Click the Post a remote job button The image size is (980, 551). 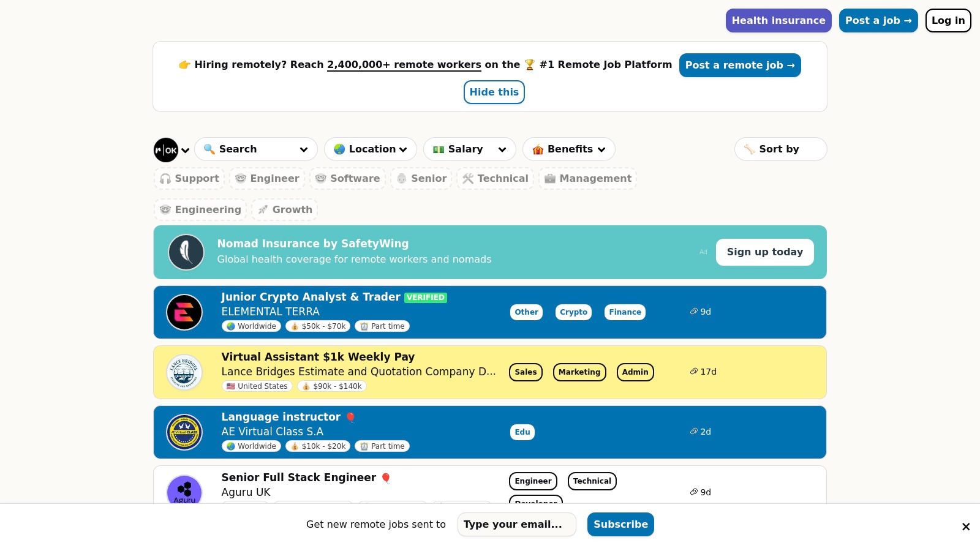point(739,66)
